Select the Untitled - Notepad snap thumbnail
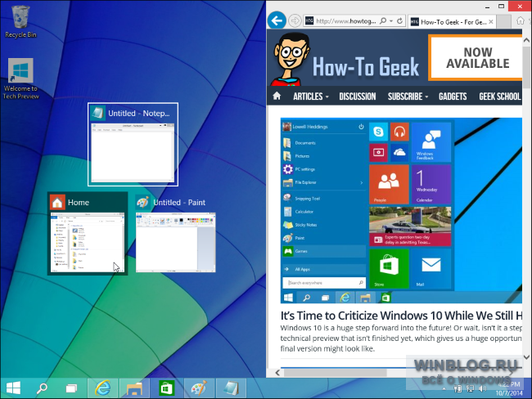532x399 pixels. [133, 145]
